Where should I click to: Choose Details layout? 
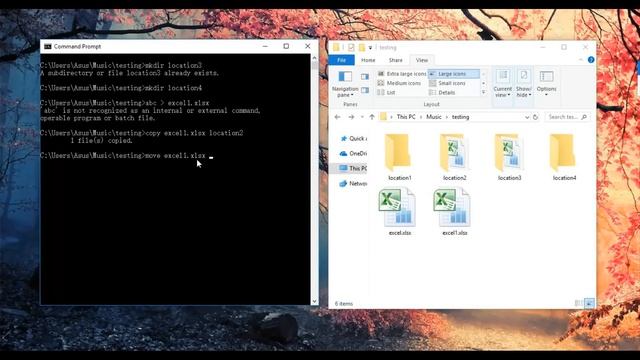point(442,93)
